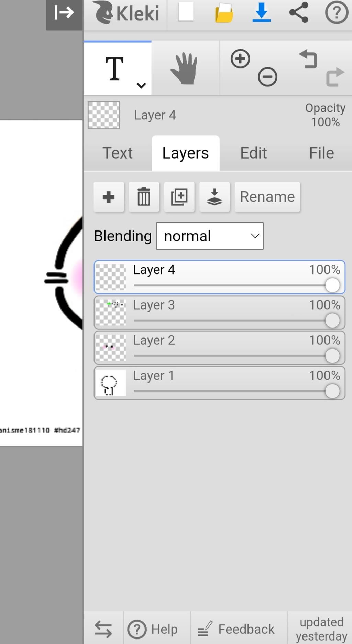The image size is (352, 644).
Task: Switch to the Edit tab
Action: tap(253, 153)
